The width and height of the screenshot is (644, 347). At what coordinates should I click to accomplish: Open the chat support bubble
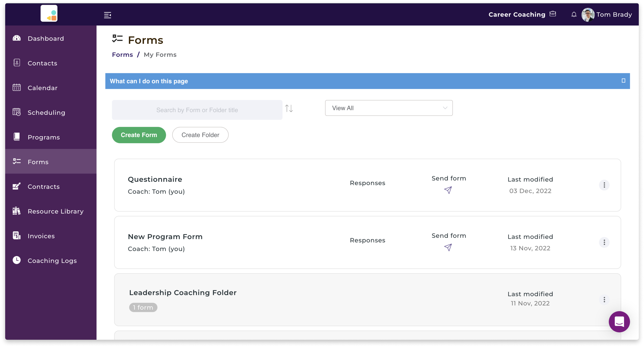(619, 322)
